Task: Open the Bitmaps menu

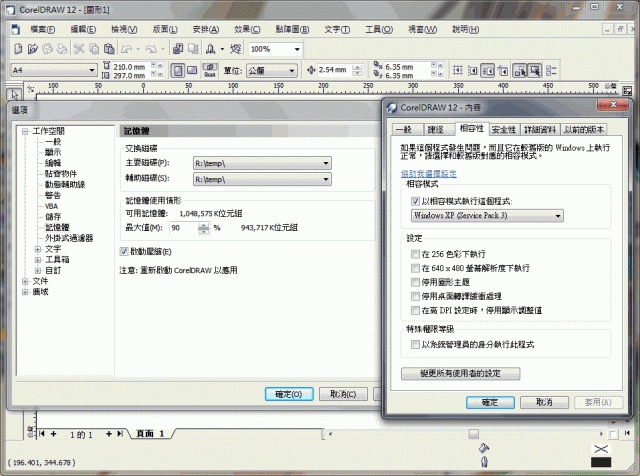Action: click(x=292, y=29)
